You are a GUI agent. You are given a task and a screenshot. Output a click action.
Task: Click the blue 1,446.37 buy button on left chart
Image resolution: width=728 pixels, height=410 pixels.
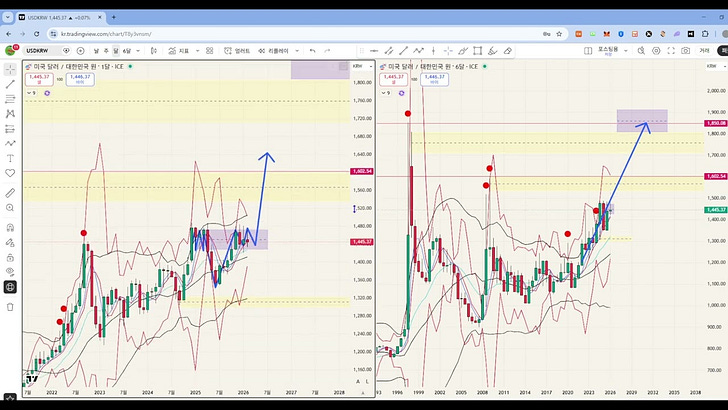coord(80,79)
